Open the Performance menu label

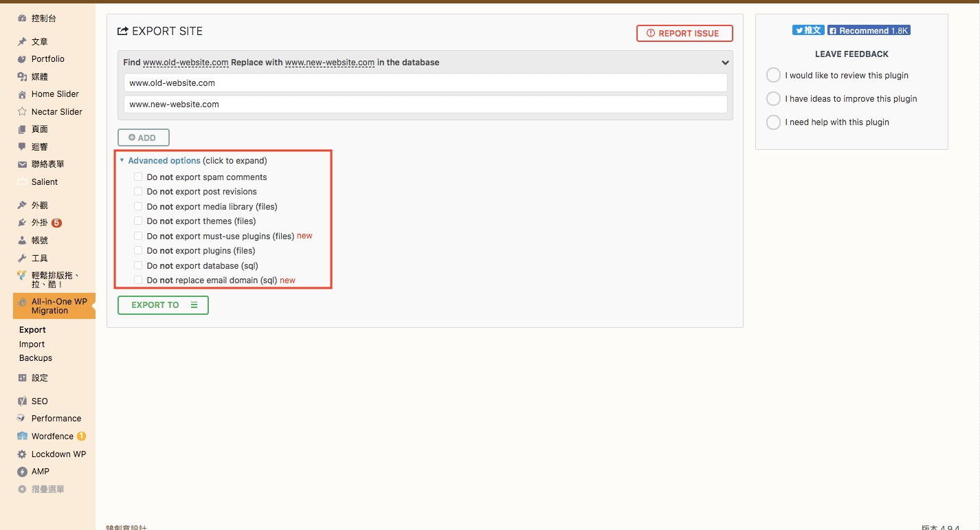click(56, 419)
